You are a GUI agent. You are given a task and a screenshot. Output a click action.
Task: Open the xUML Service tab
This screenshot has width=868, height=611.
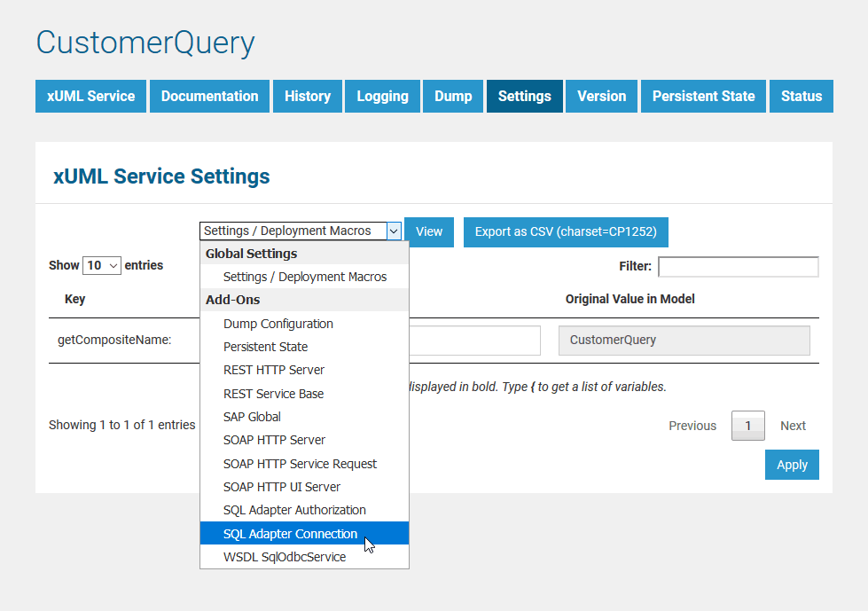[x=90, y=97]
